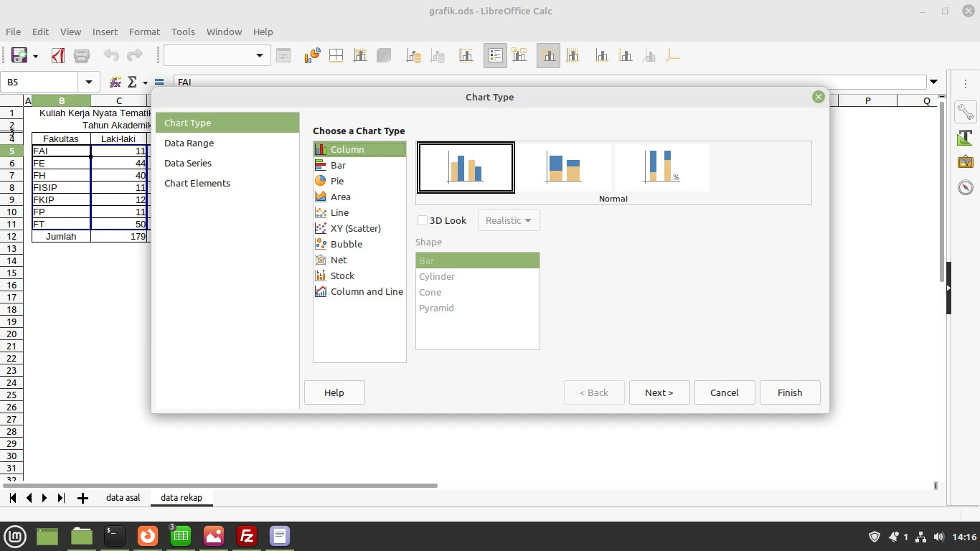The height and width of the screenshot is (551, 980).
Task: Choose the Bubble chart type
Action: (x=359, y=244)
